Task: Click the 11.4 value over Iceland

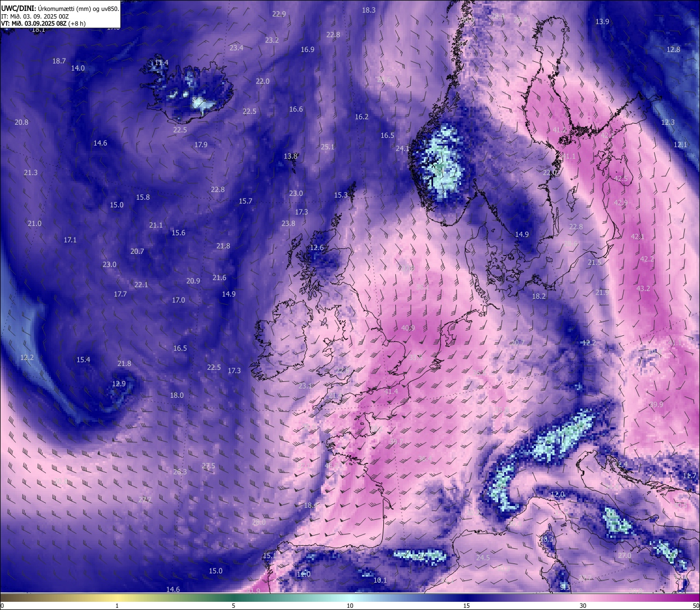Action: (161, 62)
